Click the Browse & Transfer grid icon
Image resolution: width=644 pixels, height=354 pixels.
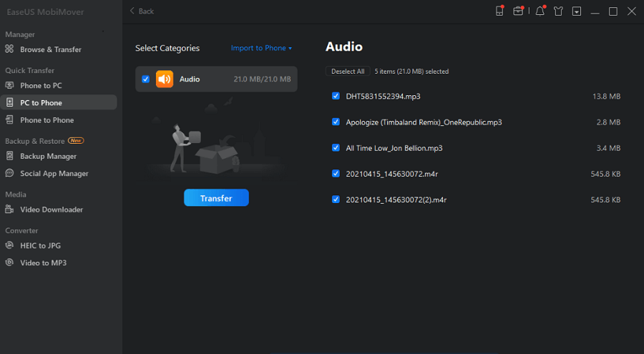9,49
